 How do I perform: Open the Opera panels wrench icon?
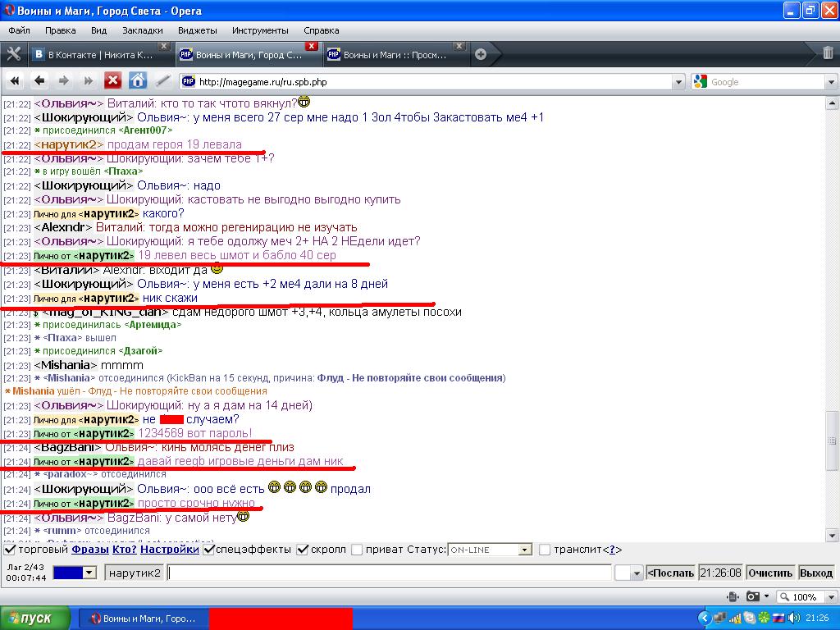click(13, 54)
